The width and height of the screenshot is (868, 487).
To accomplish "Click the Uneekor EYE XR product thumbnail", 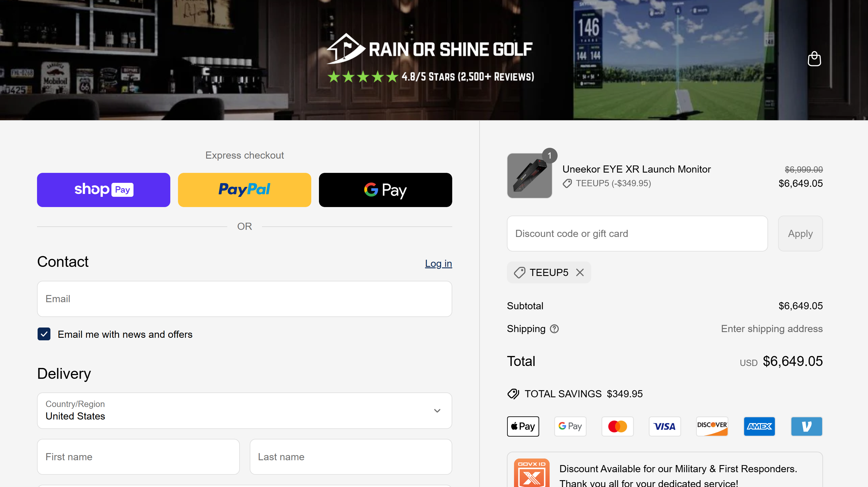I will 529,176.
